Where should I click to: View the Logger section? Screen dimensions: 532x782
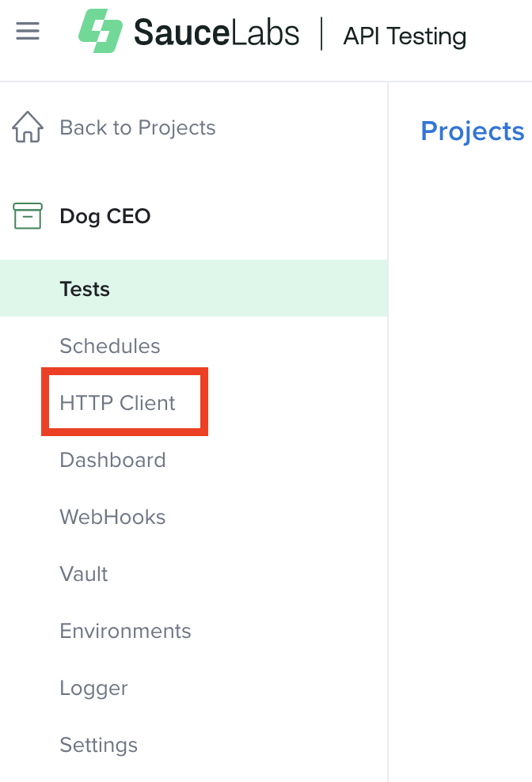tap(93, 688)
